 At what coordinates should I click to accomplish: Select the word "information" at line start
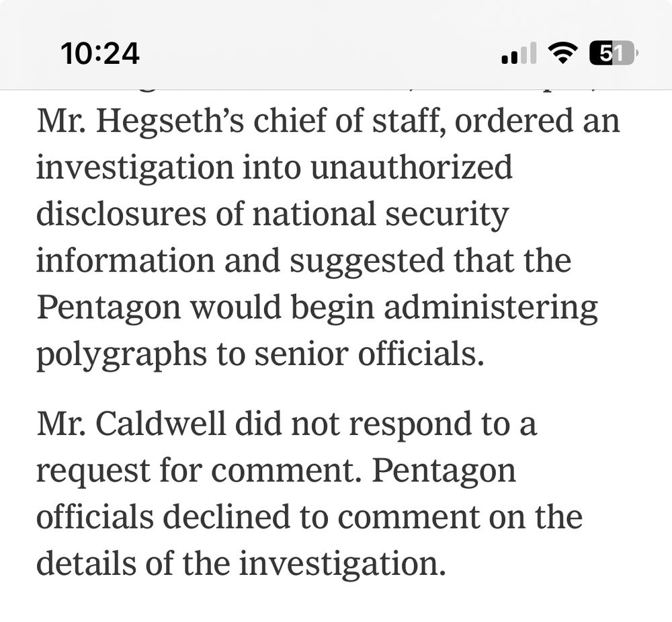(126, 260)
